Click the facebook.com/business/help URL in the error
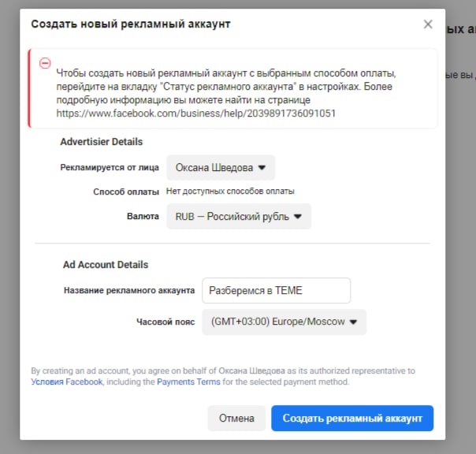This screenshot has height=454, width=476. (196, 113)
